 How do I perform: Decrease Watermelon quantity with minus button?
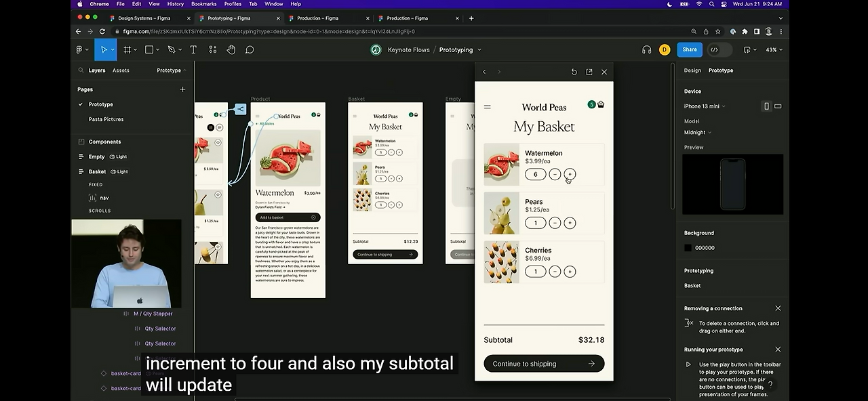click(555, 174)
